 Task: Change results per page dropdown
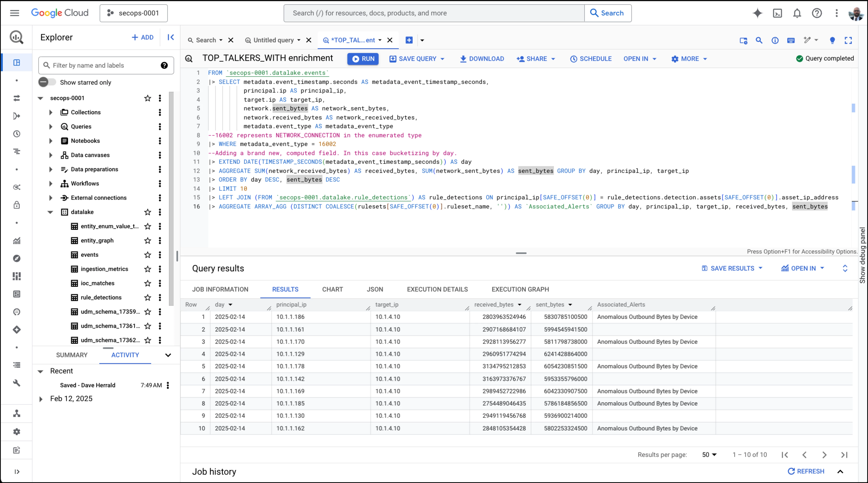(x=709, y=455)
